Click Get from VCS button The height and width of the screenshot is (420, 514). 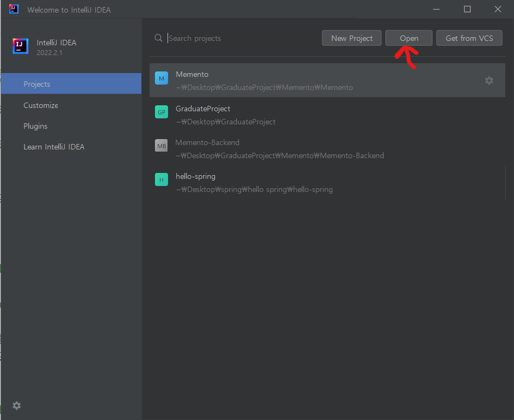tap(469, 38)
